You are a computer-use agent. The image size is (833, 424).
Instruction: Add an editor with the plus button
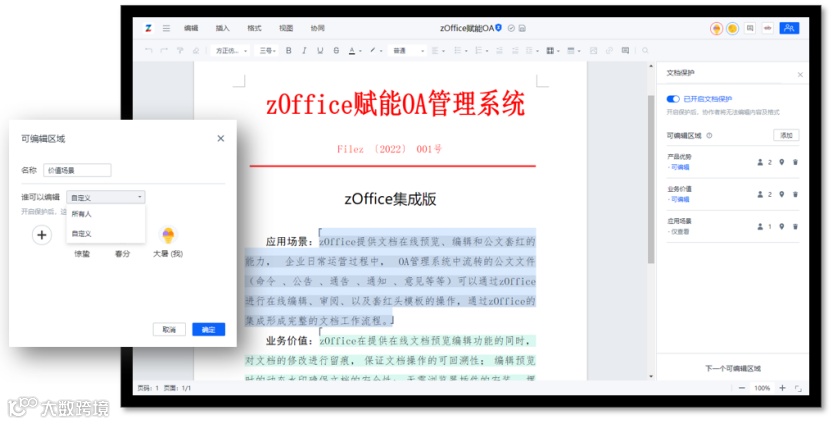[41, 235]
